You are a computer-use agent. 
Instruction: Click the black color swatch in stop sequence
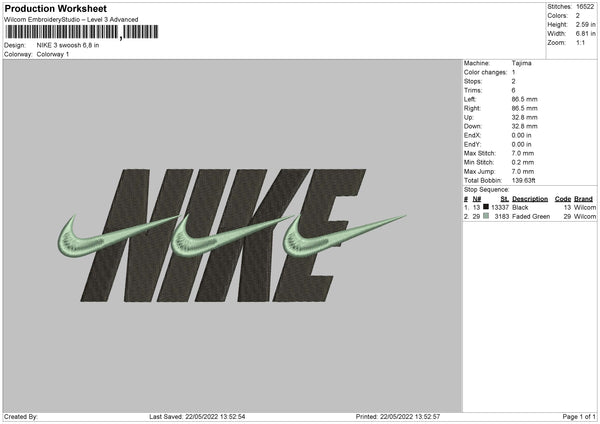pos(486,207)
